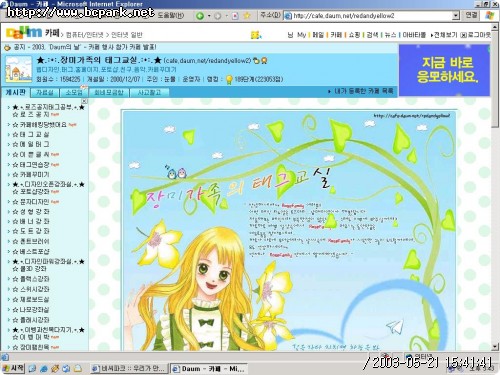This screenshot has width=500, height=375.
Task: Open the 태그교실 board in the sidebar
Action: 31,135
